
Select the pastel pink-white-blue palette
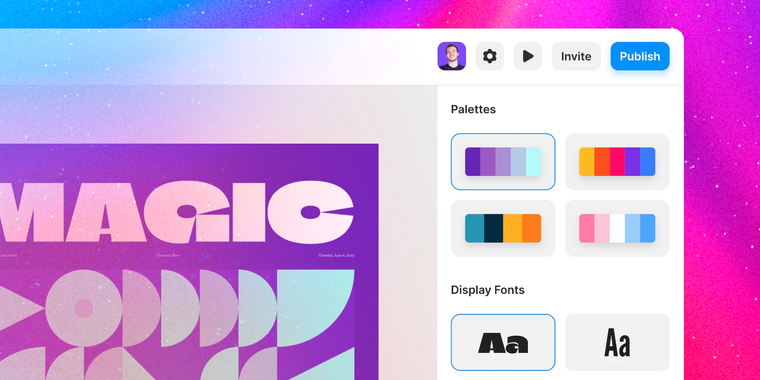[x=617, y=228]
